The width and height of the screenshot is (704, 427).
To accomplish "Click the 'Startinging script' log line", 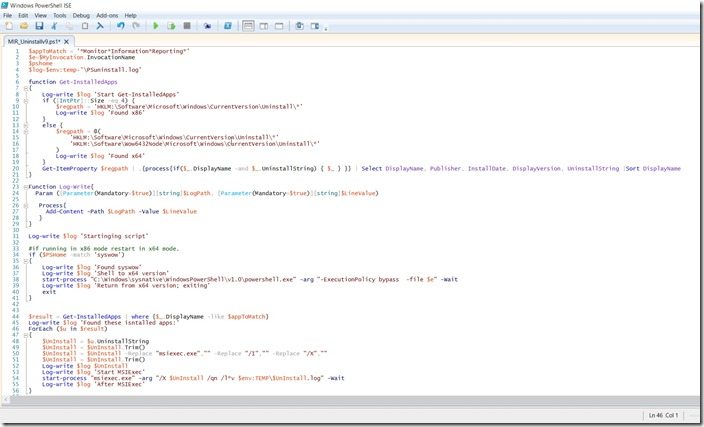I will tap(88, 236).
